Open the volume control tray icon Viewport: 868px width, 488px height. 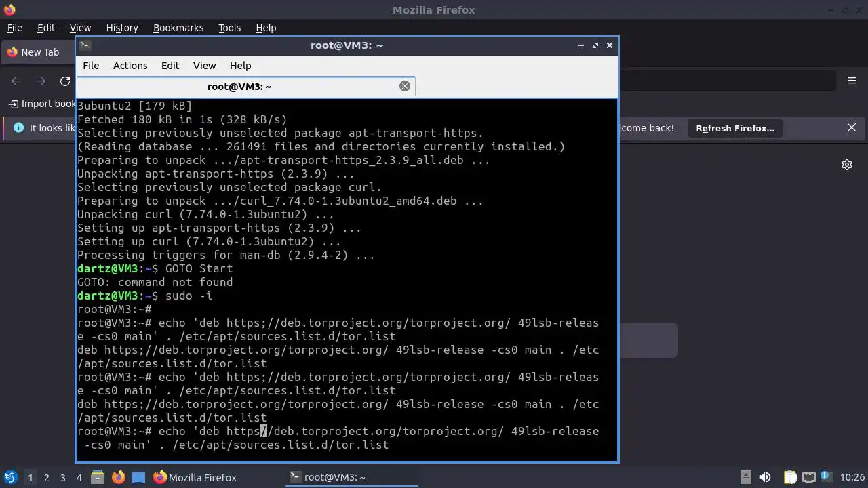(x=766, y=477)
